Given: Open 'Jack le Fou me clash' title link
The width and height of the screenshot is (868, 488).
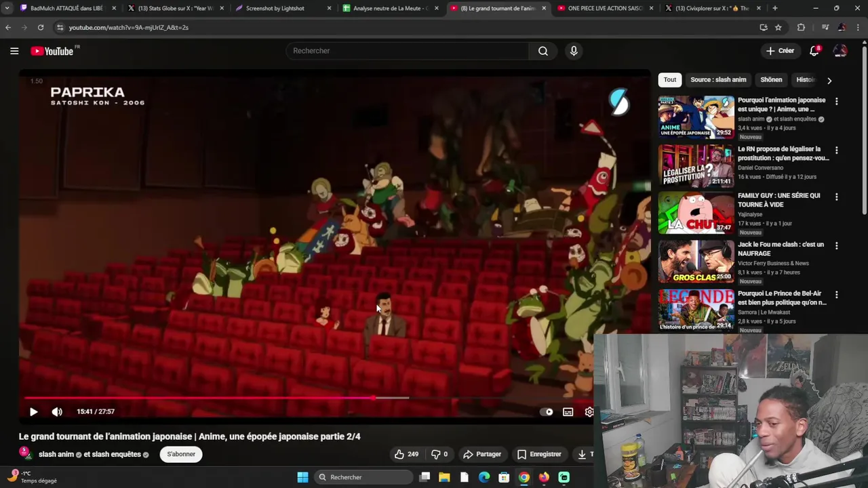Looking at the screenshot, I should (x=781, y=249).
